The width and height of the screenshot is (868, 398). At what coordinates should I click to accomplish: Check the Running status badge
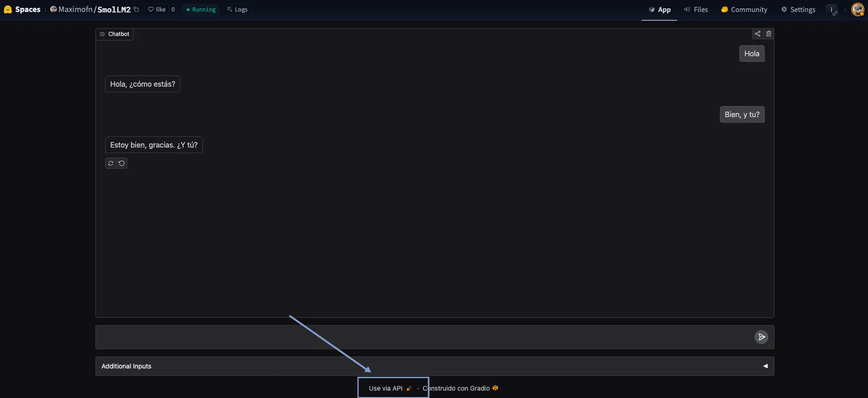point(201,9)
